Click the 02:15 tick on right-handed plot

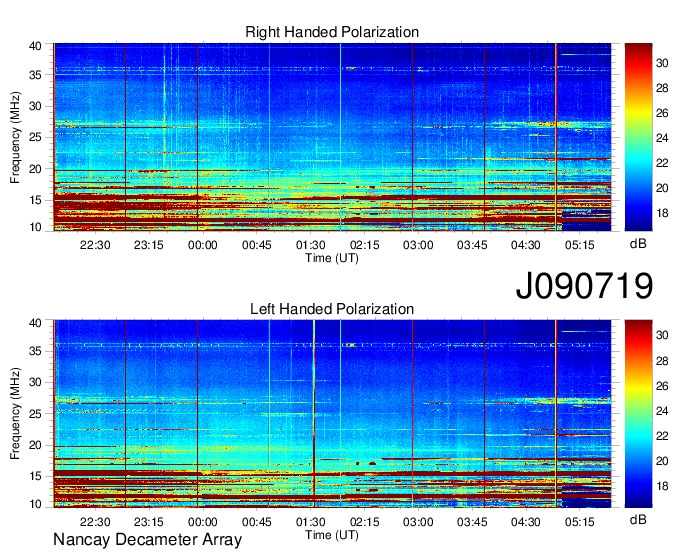[364, 245]
